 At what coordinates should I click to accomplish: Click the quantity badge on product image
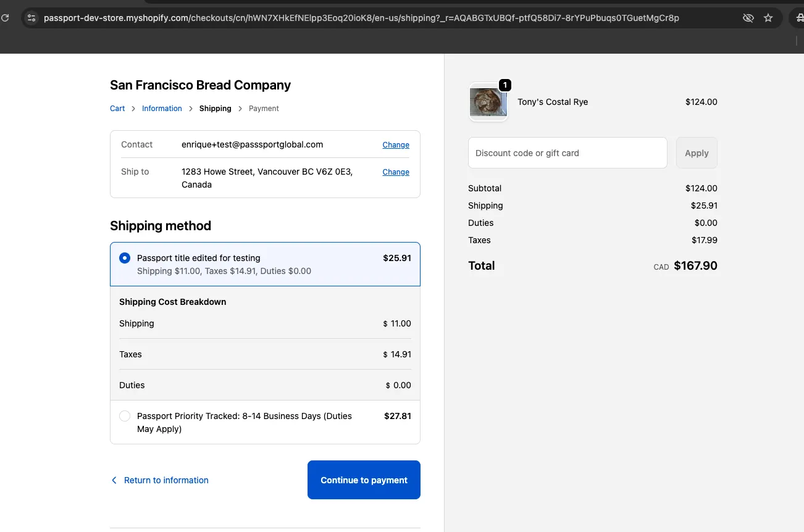coord(505,85)
